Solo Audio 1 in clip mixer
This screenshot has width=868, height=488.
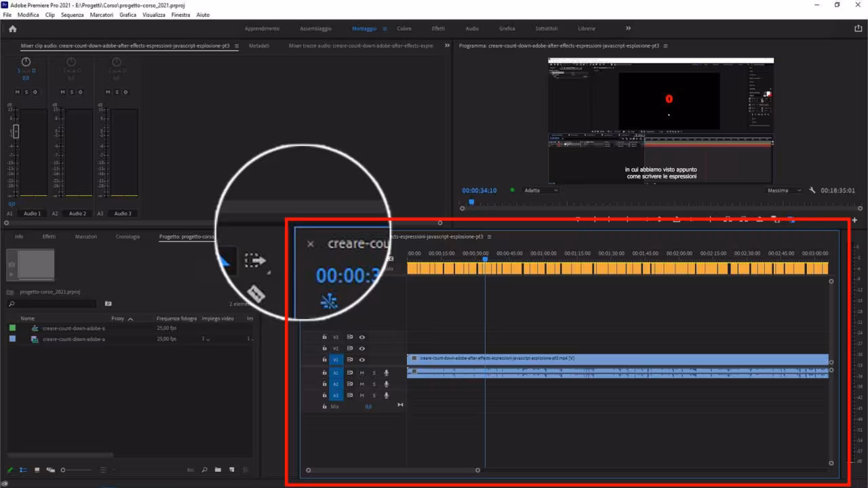tap(26, 92)
